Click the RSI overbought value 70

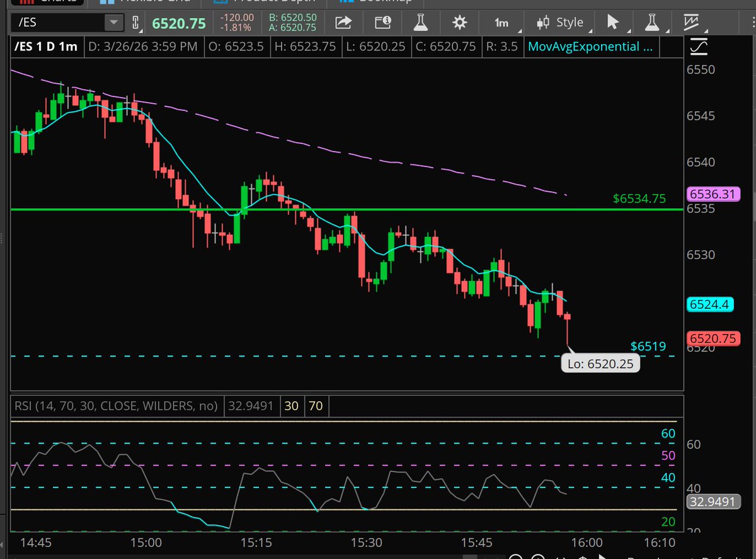(316, 406)
